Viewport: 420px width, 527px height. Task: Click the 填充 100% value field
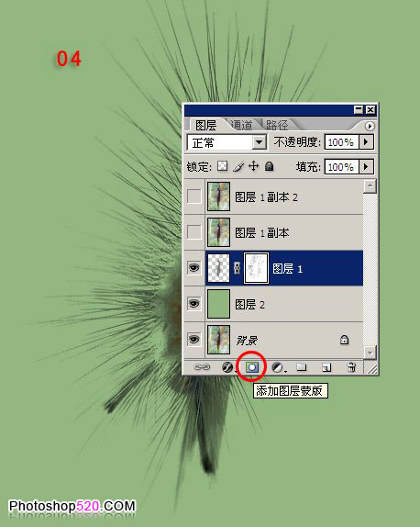[x=342, y=166]
